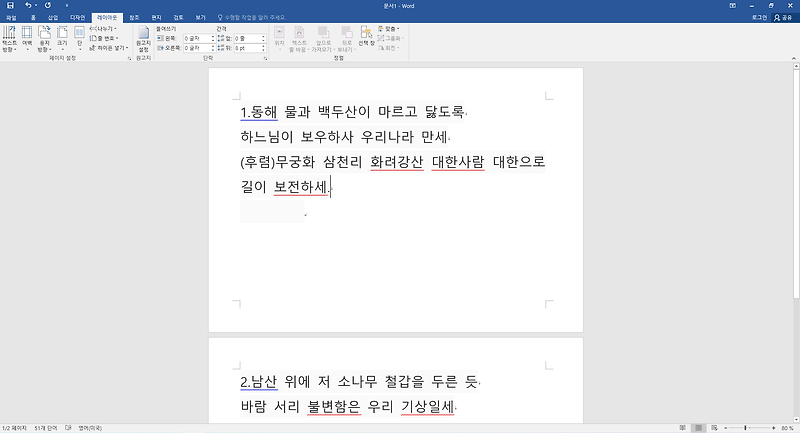Open the 맞춤 (Align) dropdown

pyautogui.click(x=389, y=29)
